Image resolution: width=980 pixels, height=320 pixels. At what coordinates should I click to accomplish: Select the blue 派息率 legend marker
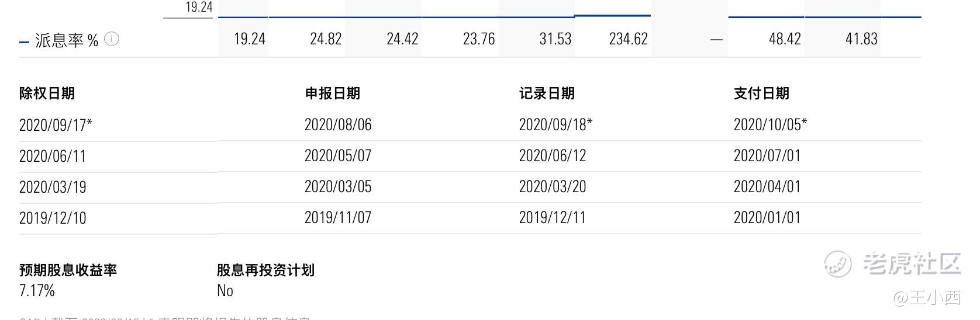24,42
